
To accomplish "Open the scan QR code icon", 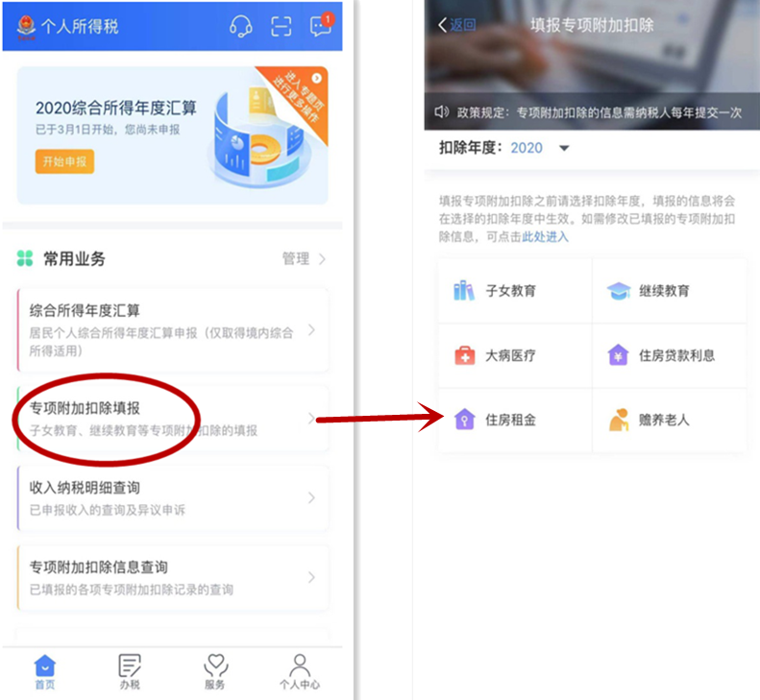I will pos(281,26).
